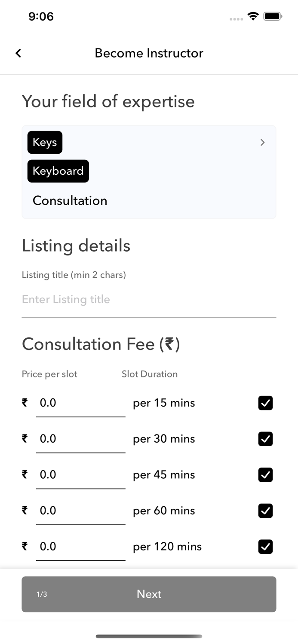This screenshot has height=644, width=298.
Task: Tap the battery status icon
Action: 273,16
